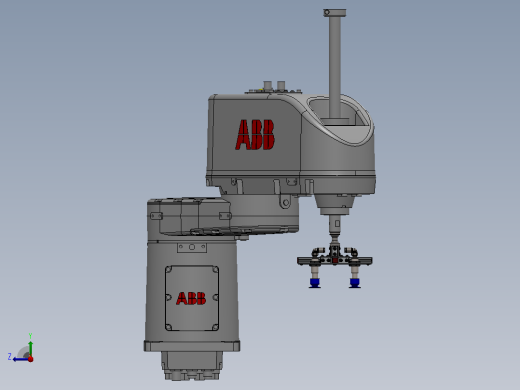Pick the lifting lug under the arm
The width and height of the screenshot is (520, 390).
285,201
